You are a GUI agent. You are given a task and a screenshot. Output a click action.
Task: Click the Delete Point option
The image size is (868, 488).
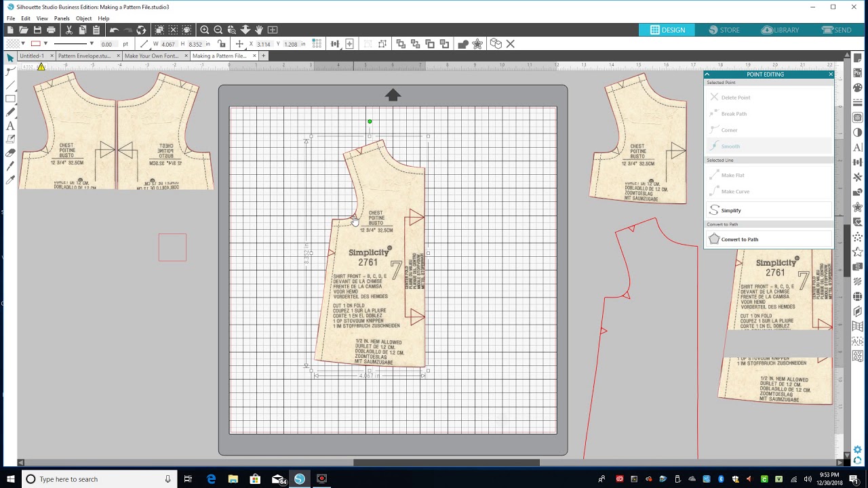(x=768, y=98)
